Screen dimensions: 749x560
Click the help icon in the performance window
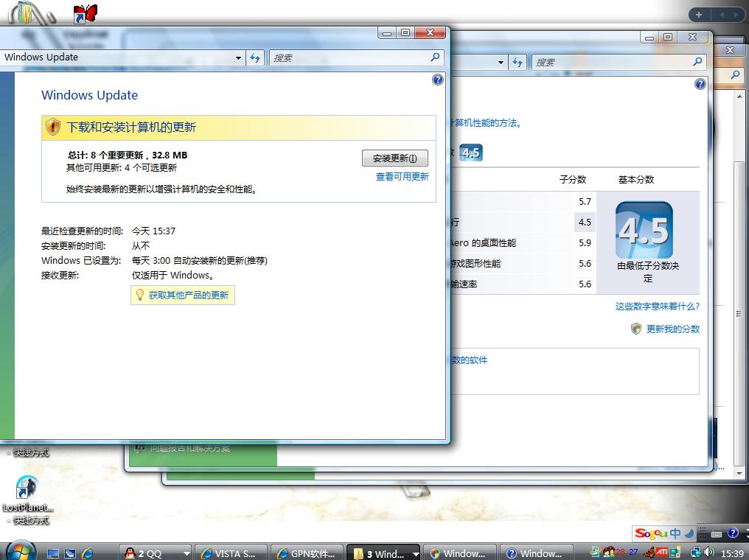coord(700,85)
